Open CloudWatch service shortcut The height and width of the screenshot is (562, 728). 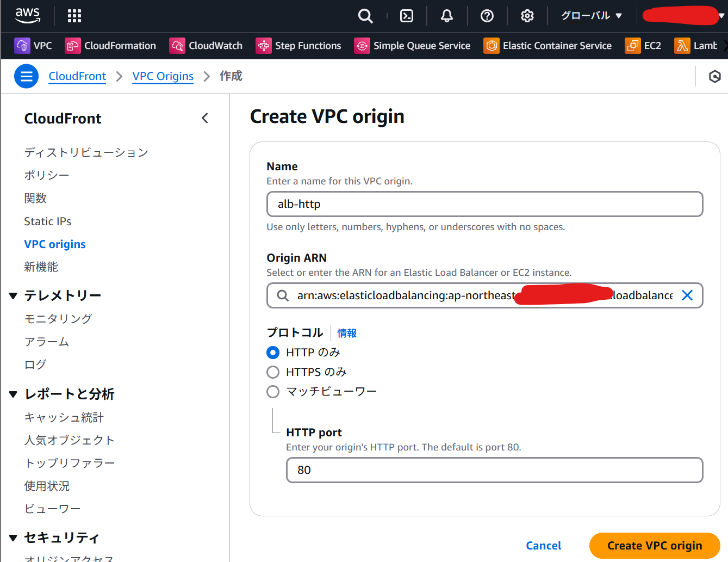206,46
